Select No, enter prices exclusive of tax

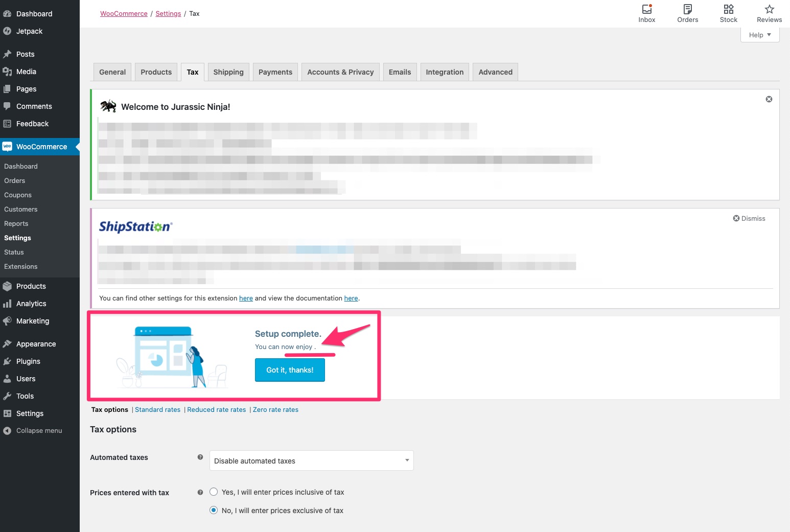[214, 510]
